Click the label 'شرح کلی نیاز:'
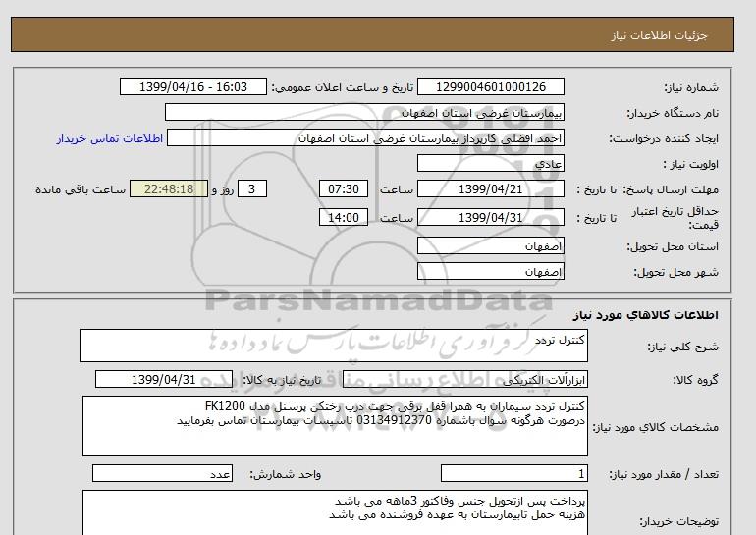 pyautogui.click(x=682, y=347)
